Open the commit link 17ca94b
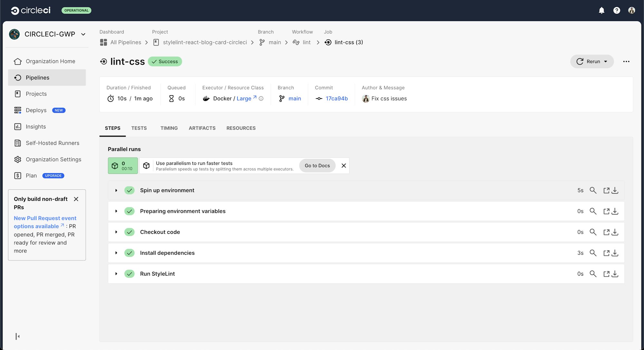The image size is (644, 350). coord(336,99)
